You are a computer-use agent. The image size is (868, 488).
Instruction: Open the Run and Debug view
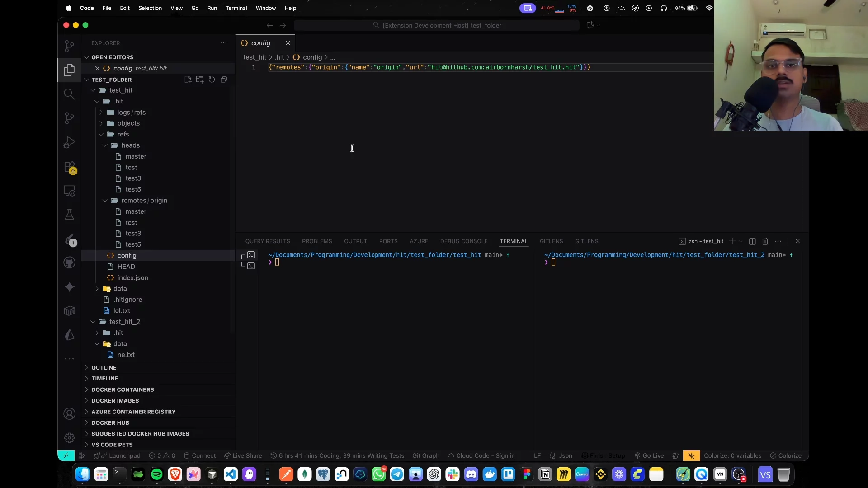click(x=69, y=142)
